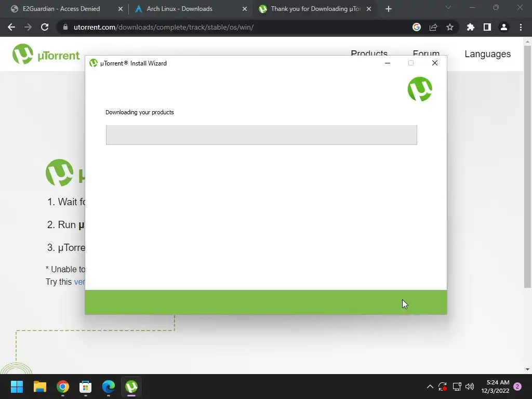Screen dimensions: 532x399
Task: Toggle the browser side panel
Action: (x=487, y=27)
